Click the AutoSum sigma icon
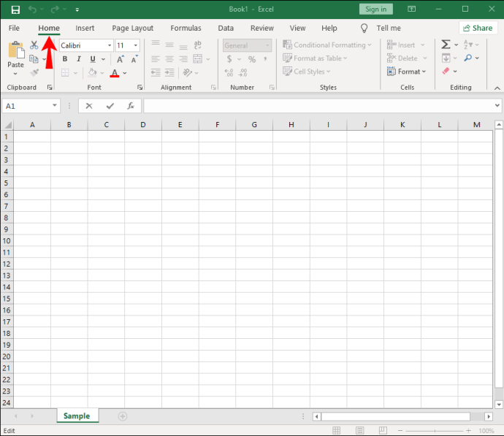Image resolution: width=504 pixels, height=436 pixels. point(446,45)
